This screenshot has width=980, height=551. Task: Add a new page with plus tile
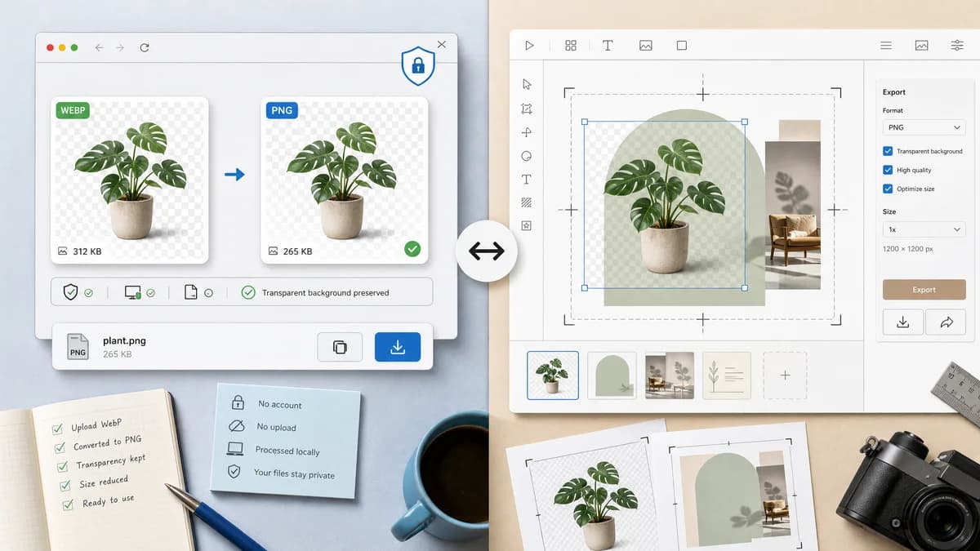pos(785,375)
